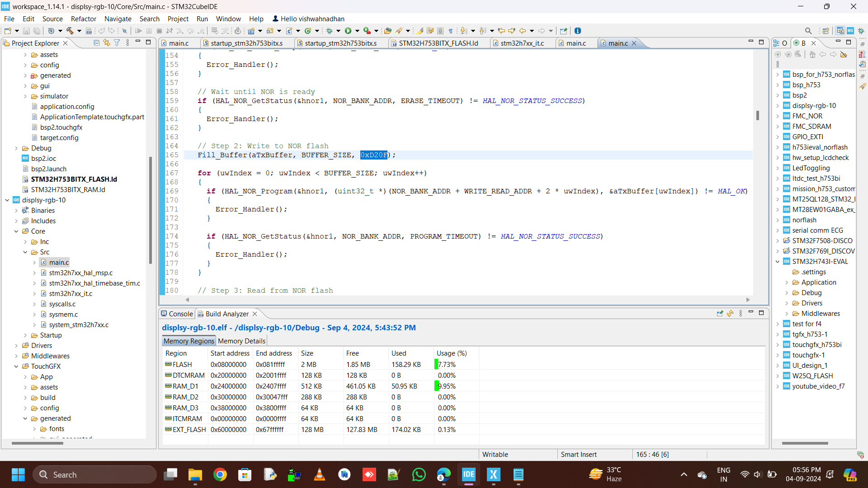This screenshot has height=488, width=868.
Task: Open the Search dialog with magnifier icon
Action: (x=809, y=31)
